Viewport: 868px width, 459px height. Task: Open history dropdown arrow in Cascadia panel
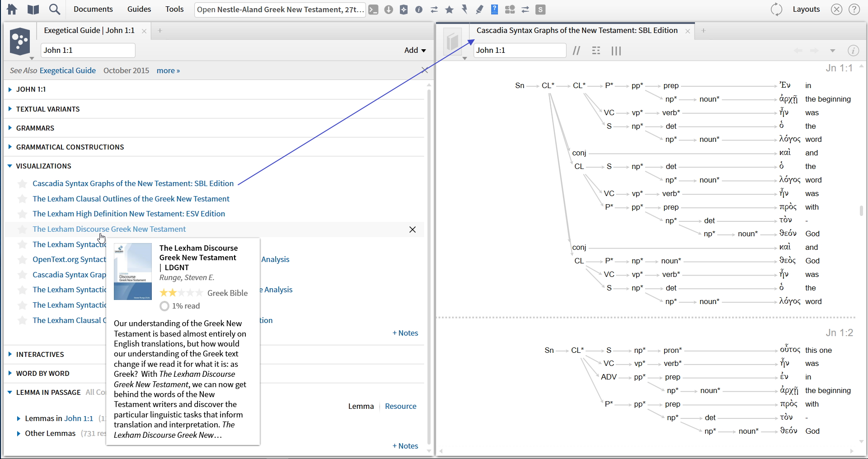(832, 51)
